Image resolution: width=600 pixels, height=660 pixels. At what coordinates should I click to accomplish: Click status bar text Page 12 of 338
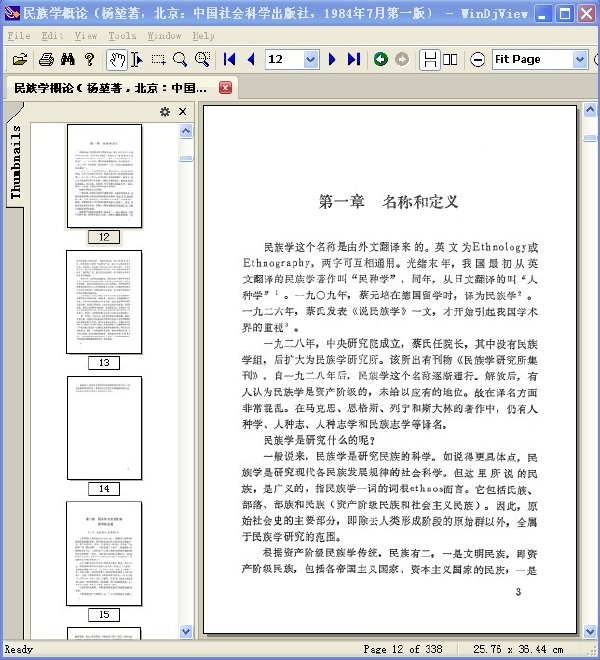[403, 649]
